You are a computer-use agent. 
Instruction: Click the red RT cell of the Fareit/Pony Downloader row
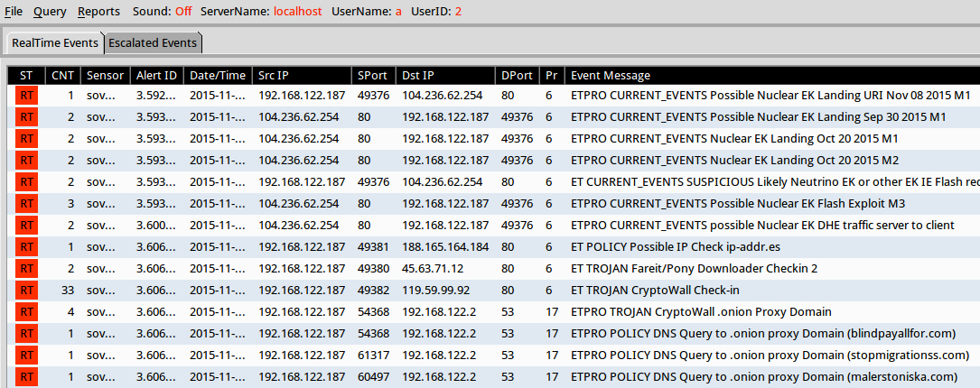point(27,269)
